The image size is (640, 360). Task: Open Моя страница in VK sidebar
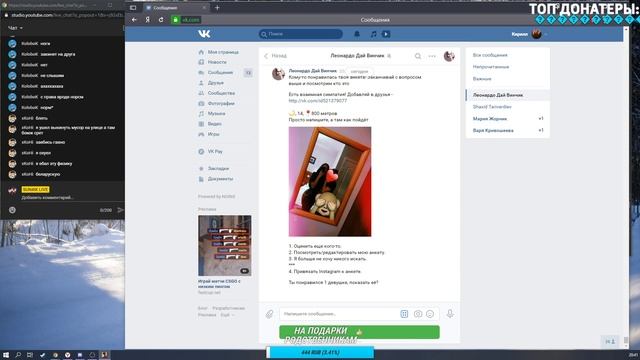pyautogui.click(x=223, y=52)
